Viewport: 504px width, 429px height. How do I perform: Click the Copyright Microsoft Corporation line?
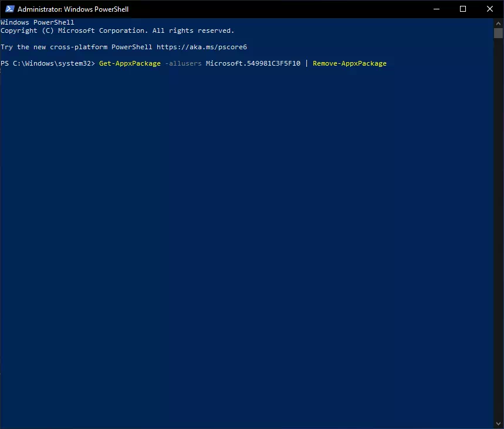click(117, 30)
